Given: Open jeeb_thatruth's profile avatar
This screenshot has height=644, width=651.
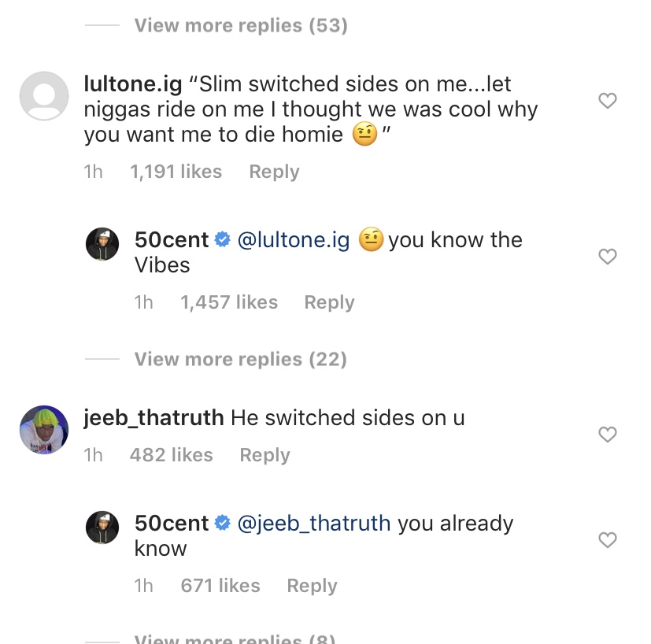Looking at the screenshot, I should coord(43,430).
